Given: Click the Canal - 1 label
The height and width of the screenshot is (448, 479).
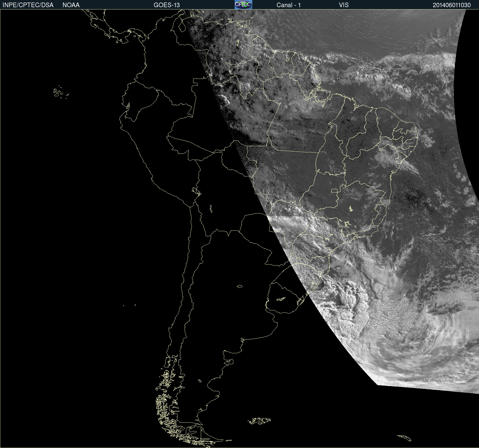Looking at the screenshot, I should 289,5.
